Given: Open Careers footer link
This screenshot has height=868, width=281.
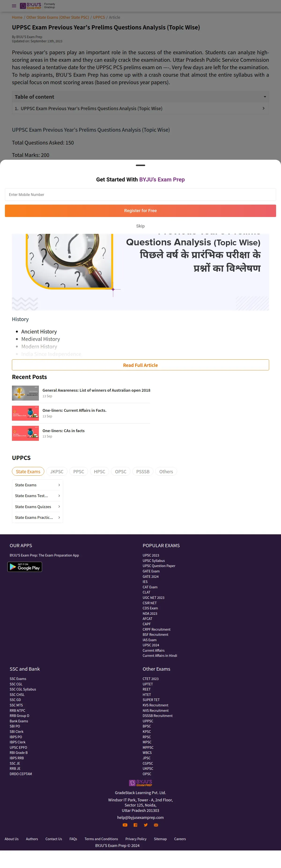Looking at the screenshot, I should (x=180, y=839).
